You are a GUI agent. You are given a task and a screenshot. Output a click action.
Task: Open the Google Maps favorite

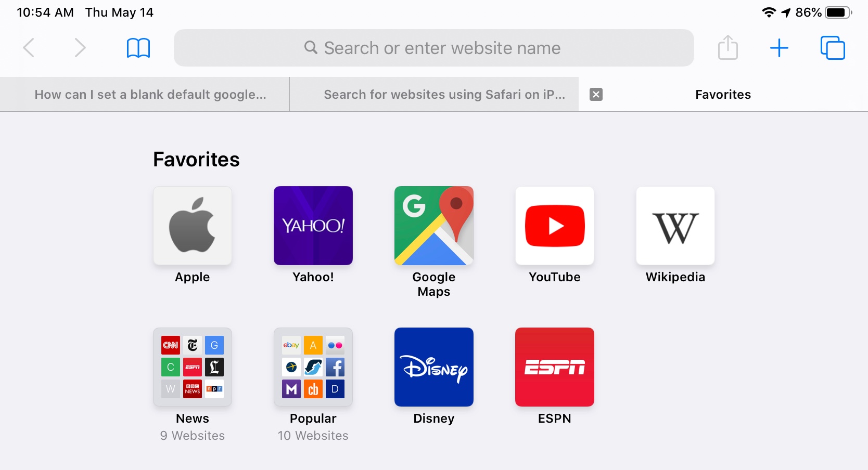[x=434, y=226]
